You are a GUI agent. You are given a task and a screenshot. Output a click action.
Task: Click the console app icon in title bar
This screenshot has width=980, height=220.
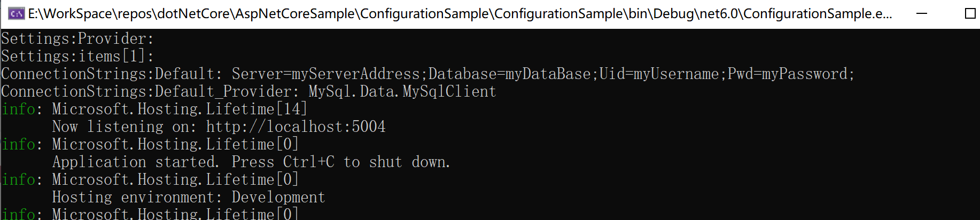pyautogui.click(x=16, y=13)
